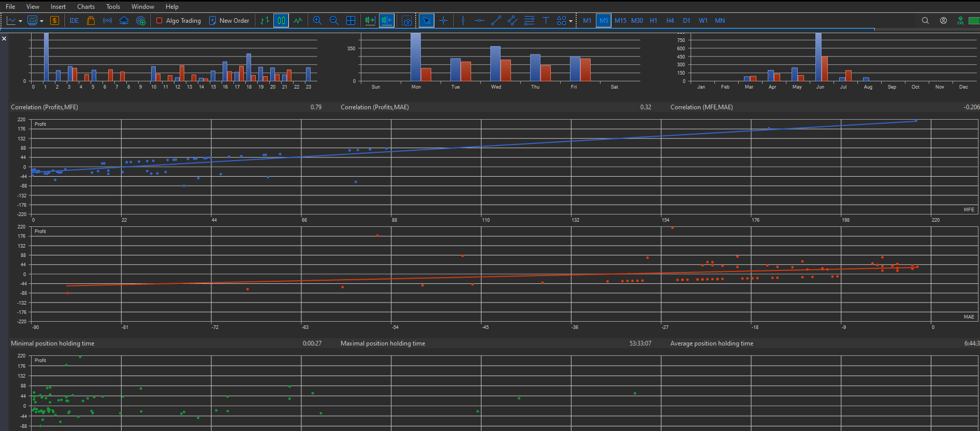Switch to D1 daily timeframe
Screen dimensions: 980x431
point(686,21)
